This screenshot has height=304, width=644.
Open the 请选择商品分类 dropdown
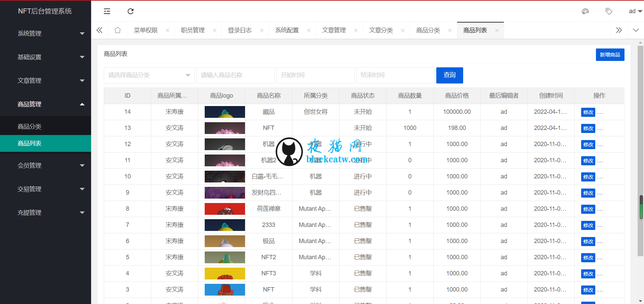(x=149, y=75)
